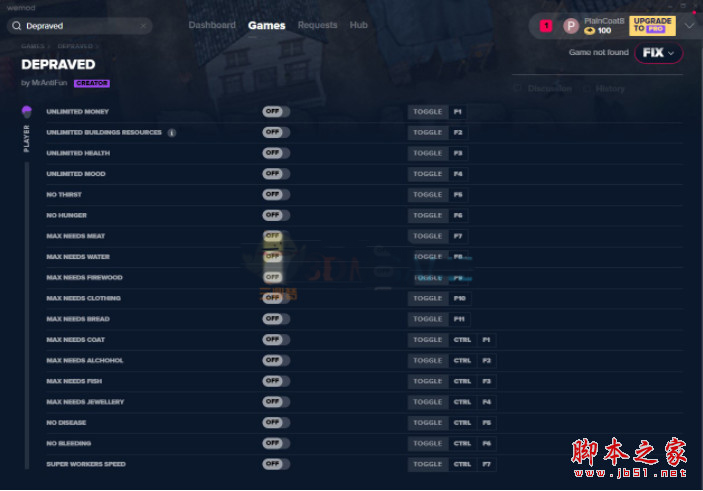703x491 pixels.
Task: Change the F7 key for Super Workers Speed
Action: click(486, 464)
